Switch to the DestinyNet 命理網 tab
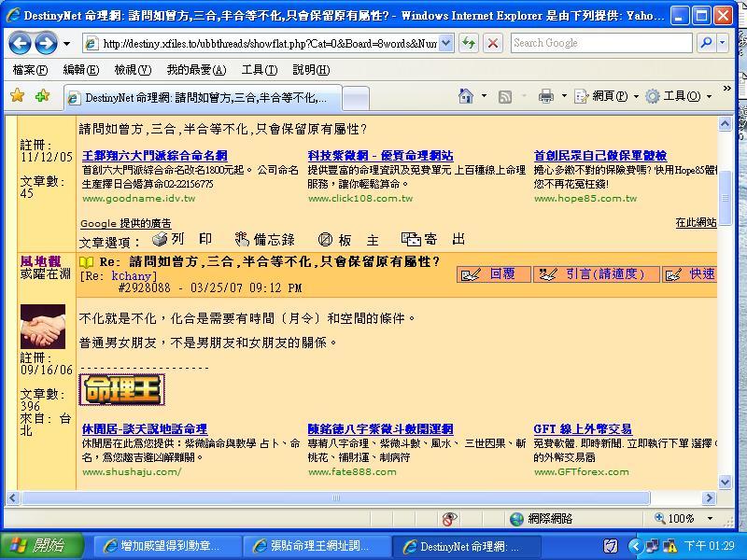Viewport: 747px width, 560px height. 201,97
